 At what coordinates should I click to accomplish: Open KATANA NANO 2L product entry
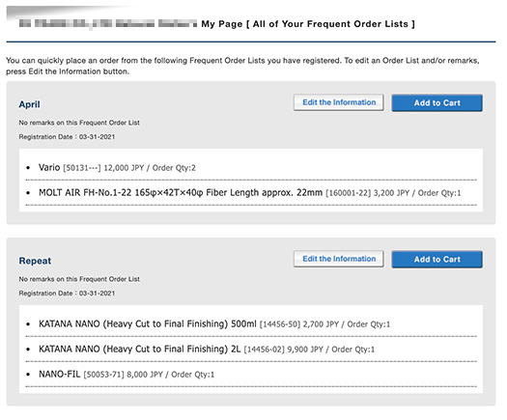pos(140,350)
